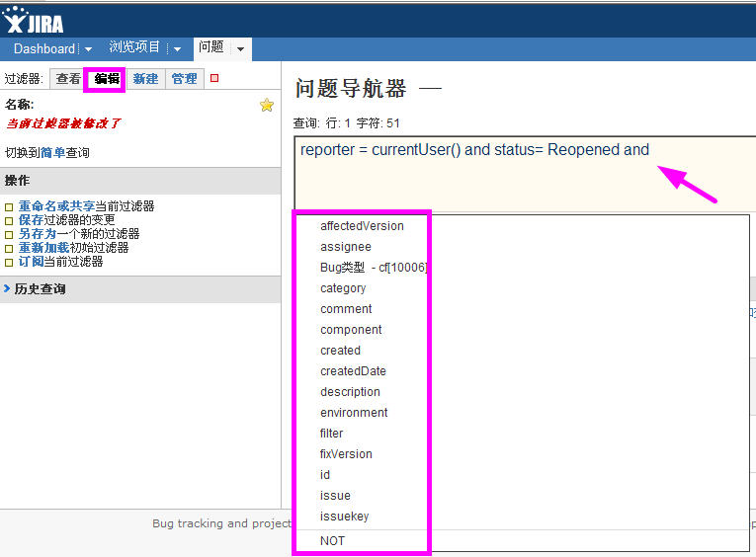Click the JIRA logo

click(x=33, y=21)
